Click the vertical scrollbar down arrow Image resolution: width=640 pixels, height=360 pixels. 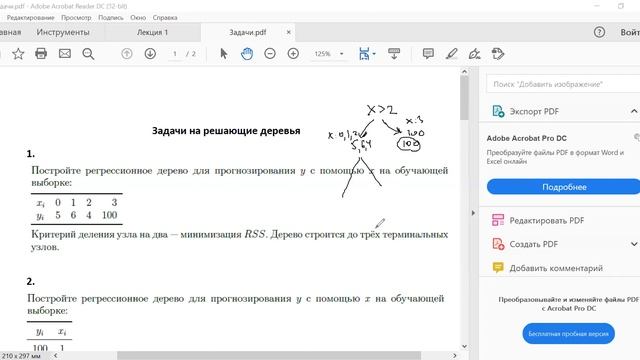pos(464,346)
